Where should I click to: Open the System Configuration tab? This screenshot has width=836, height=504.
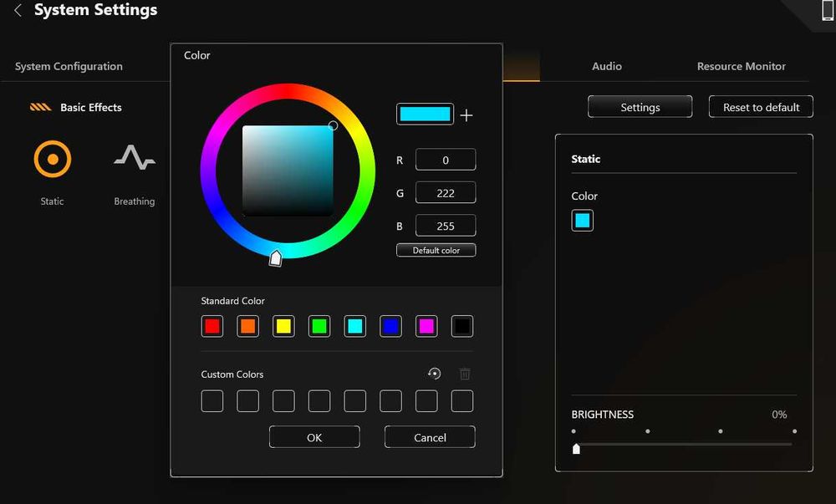(69, 66)
